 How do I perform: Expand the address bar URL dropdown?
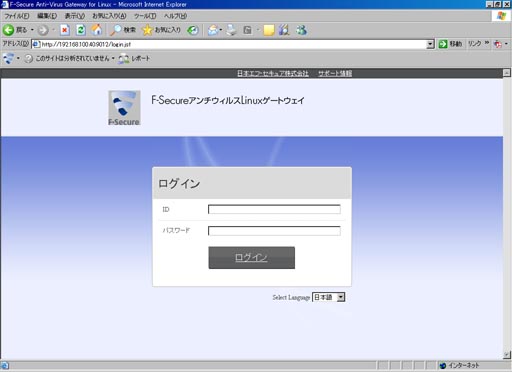(x=430, y=44)
